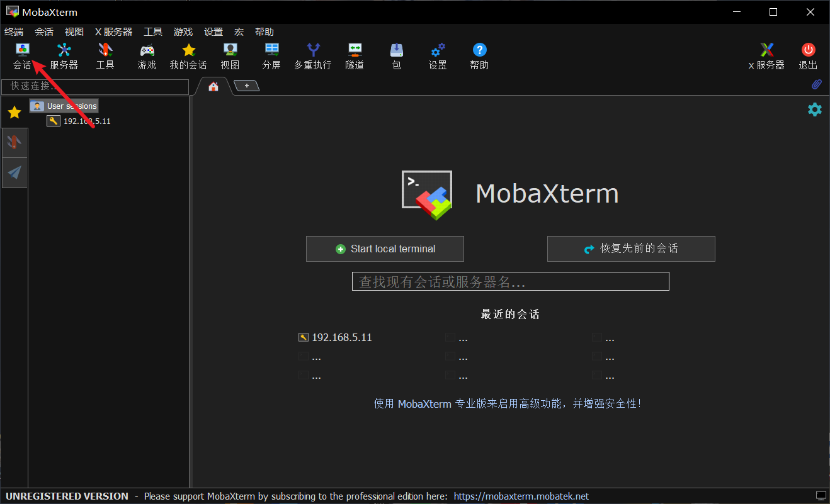Click the 包 packages toolbar button

click(x=396, y=56)
